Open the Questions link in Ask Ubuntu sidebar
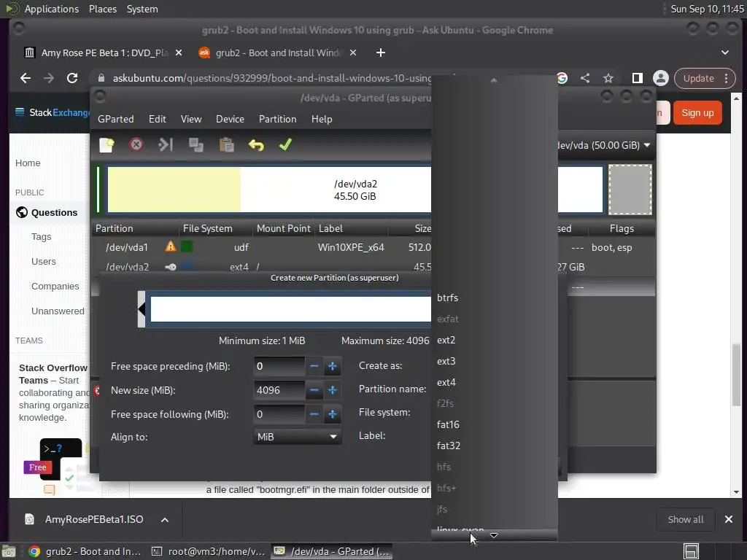Viewport: 747px width, 560px height. click(x=54, y=212)
